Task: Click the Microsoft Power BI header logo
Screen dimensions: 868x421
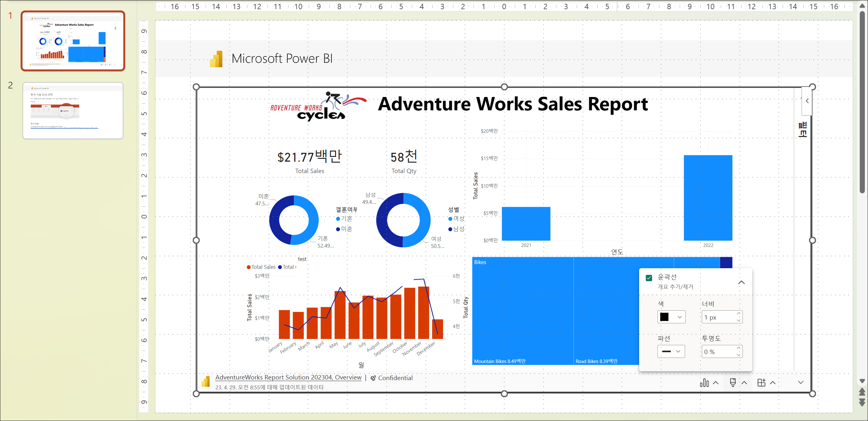Action: click(x=216, y=59)
